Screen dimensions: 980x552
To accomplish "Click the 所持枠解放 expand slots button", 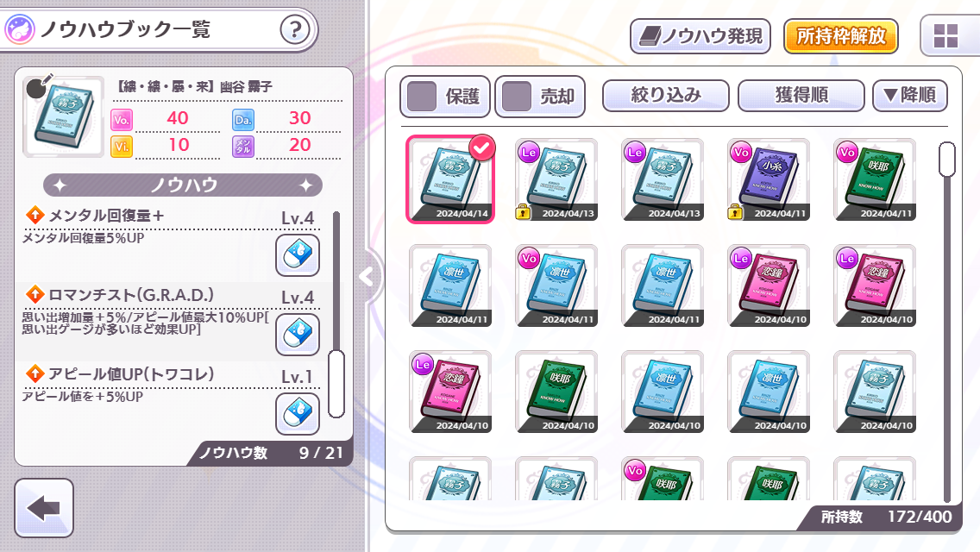I will pyautogui.click(x=840, y=36).
